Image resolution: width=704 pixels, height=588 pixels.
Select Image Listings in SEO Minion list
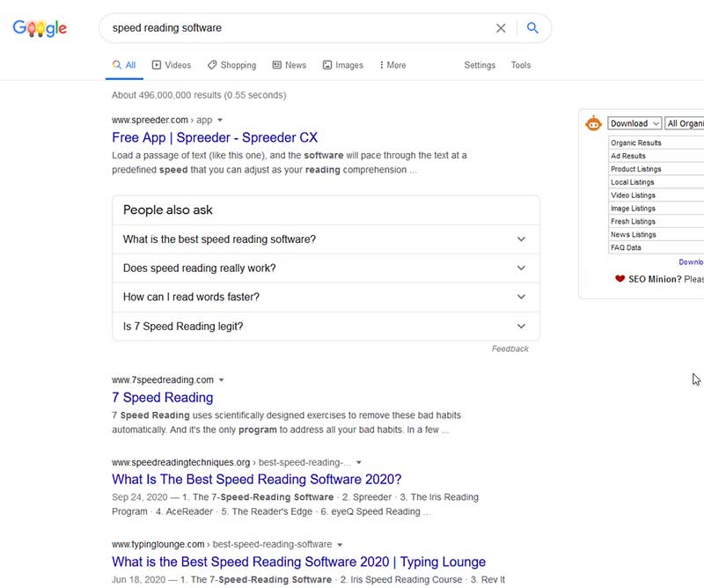click(x=656, y=208)
